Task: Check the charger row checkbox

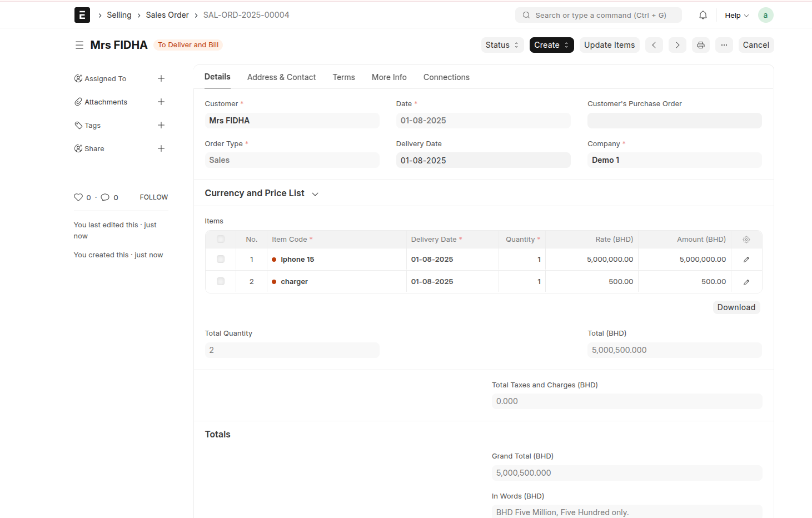Action: click(221, 282)
